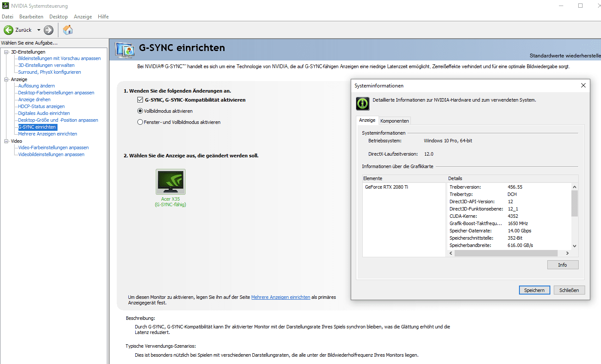The image size is (601, 364).
Task: Open Desktop-Farbeinstellungen anpassen
Action: 56,93
